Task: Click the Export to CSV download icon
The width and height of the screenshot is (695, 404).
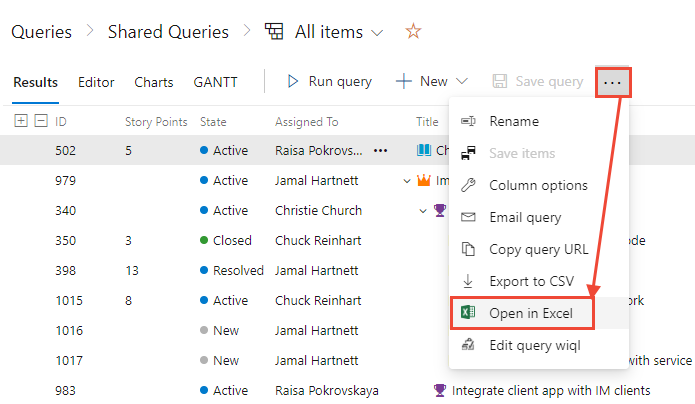Action: (x=467, y=282)
